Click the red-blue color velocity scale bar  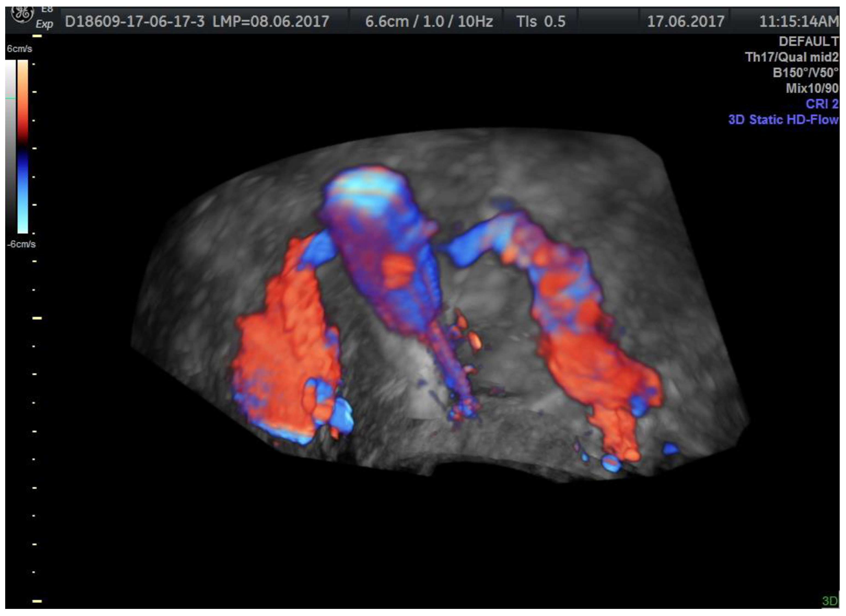point(23,146)
